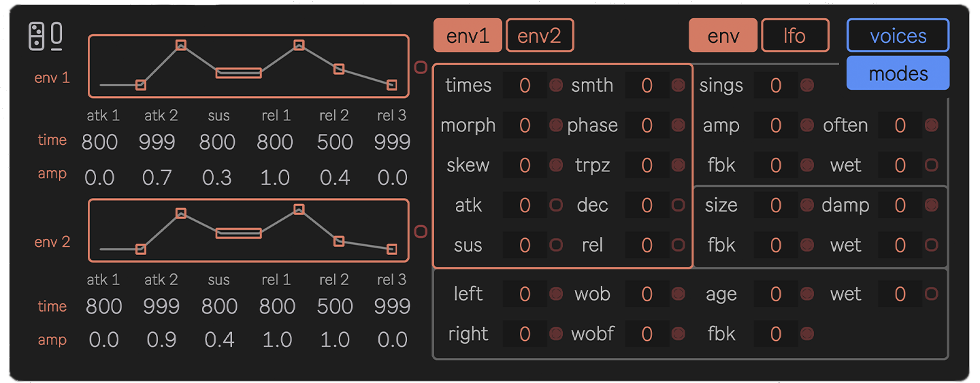Select the env1 tab

(468, 35)
